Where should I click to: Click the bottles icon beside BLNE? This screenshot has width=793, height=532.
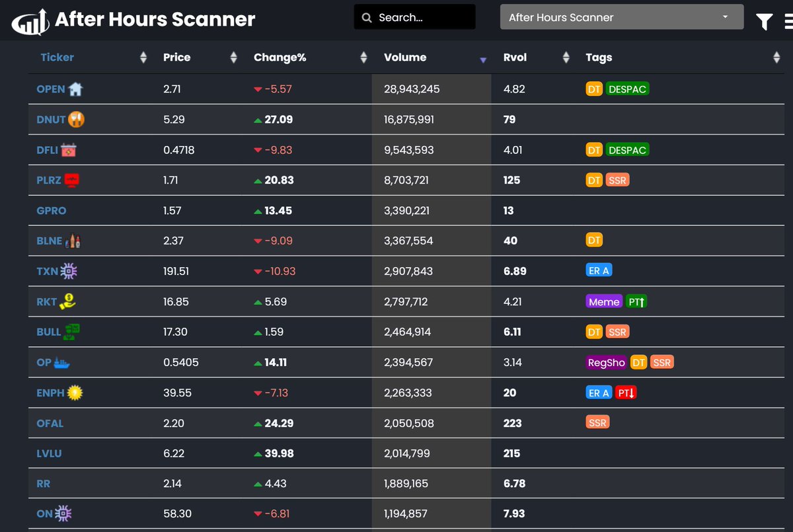(x=73, y=241)
